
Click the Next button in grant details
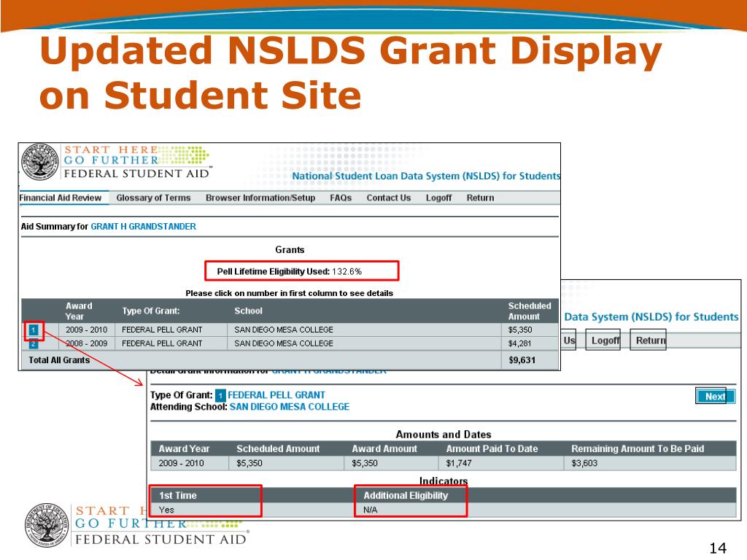715,396
